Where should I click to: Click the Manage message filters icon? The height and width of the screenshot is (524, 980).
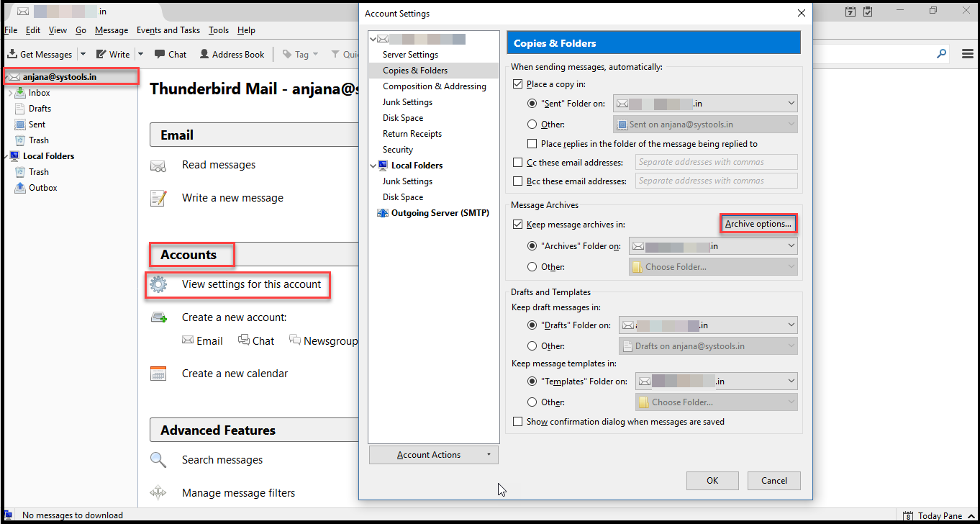(158, 493)
